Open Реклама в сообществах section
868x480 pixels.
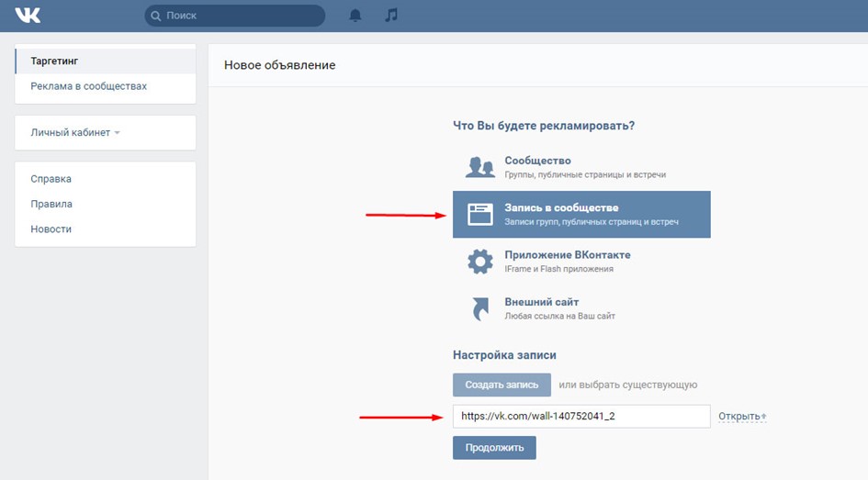[x=88, y=86]
